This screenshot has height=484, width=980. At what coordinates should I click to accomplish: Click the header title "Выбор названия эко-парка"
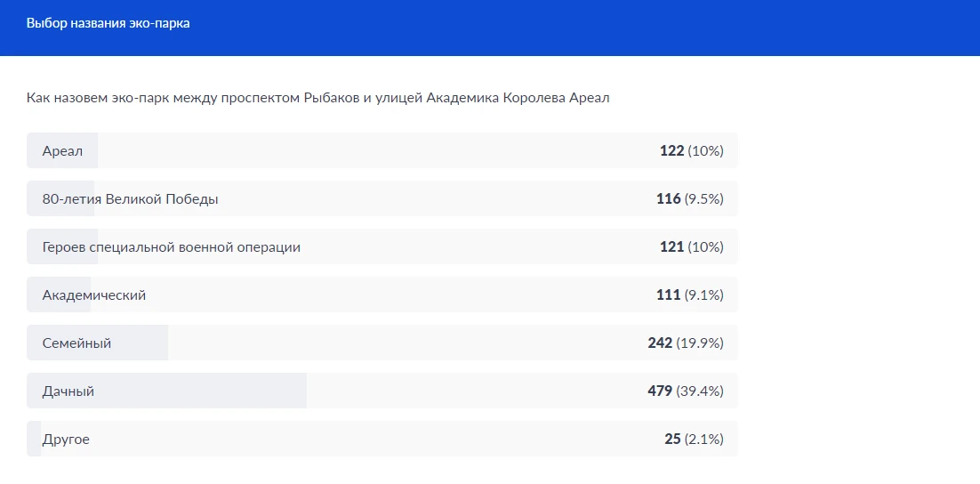[x=108, y=24]
